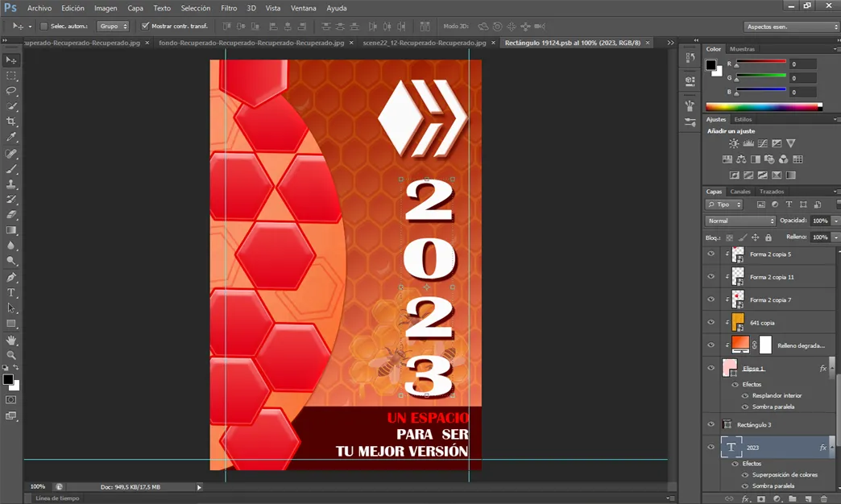
Task: Hide the Elipse 1 layer
Action: pyautogui.click(x=711, y=368)
